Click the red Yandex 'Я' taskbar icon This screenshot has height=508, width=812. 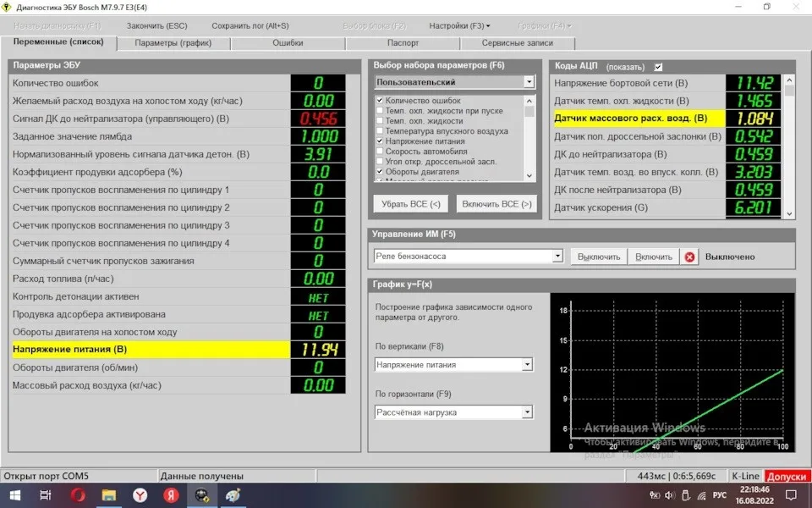click(170, 495)
